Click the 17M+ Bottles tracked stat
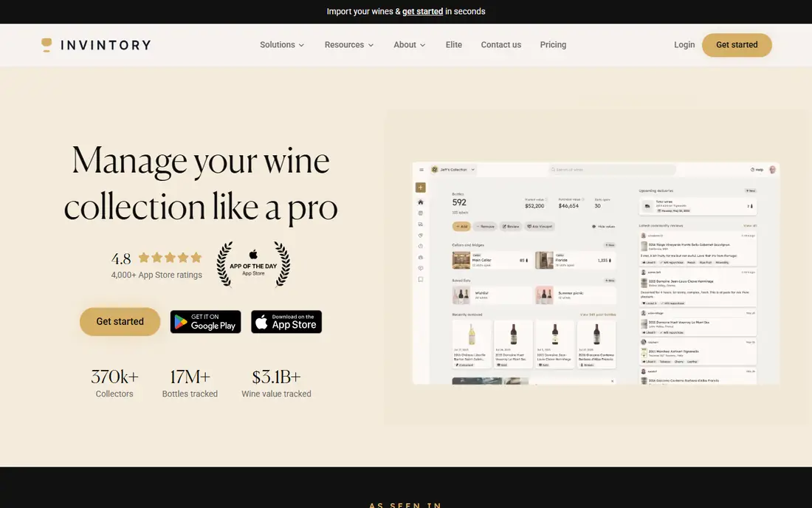 coord(190,382)
